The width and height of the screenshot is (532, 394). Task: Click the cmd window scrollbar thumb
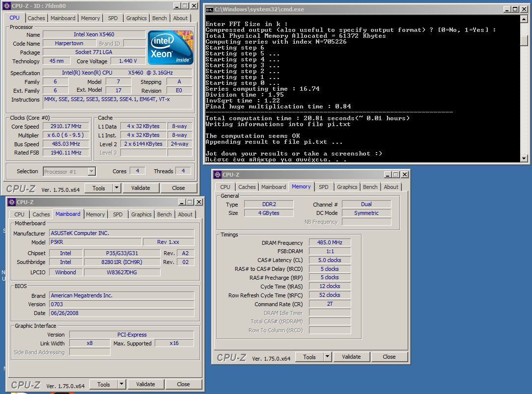pos(524,40)
